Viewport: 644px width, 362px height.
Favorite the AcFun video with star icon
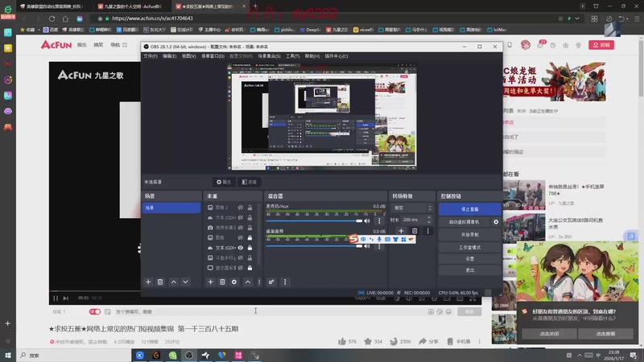click(368, 341)
